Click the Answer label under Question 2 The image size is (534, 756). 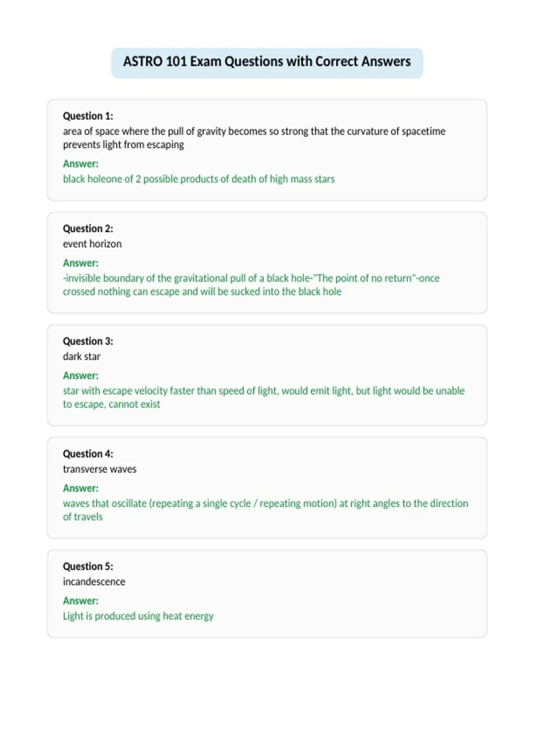[81, 263]
